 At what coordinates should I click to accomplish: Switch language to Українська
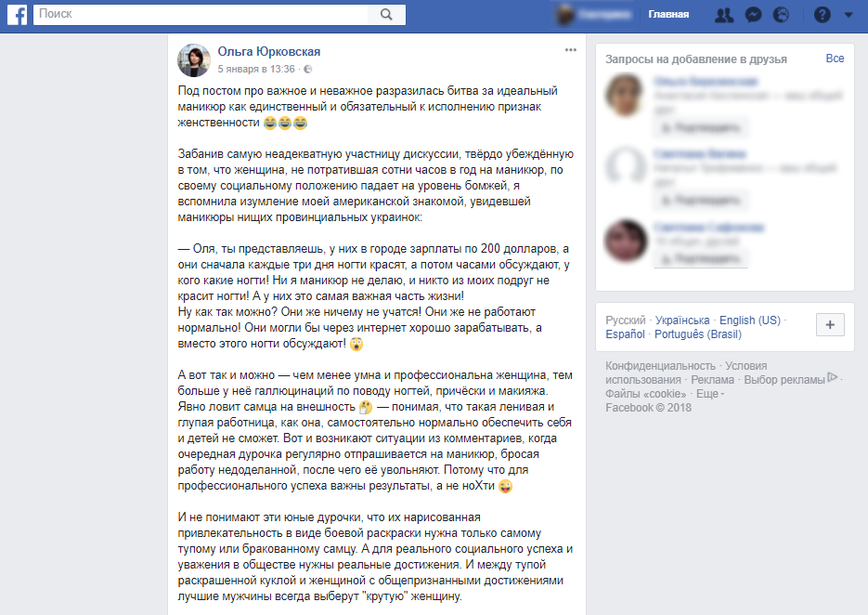point(682,321)
